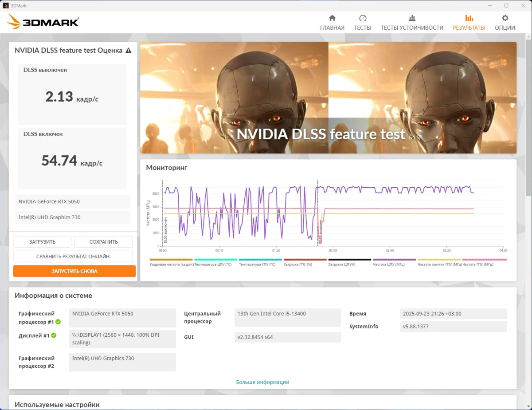
Task: Click the orange РЕЗУЛЬТАТЫ histogram icon
Action: (469, 19)
